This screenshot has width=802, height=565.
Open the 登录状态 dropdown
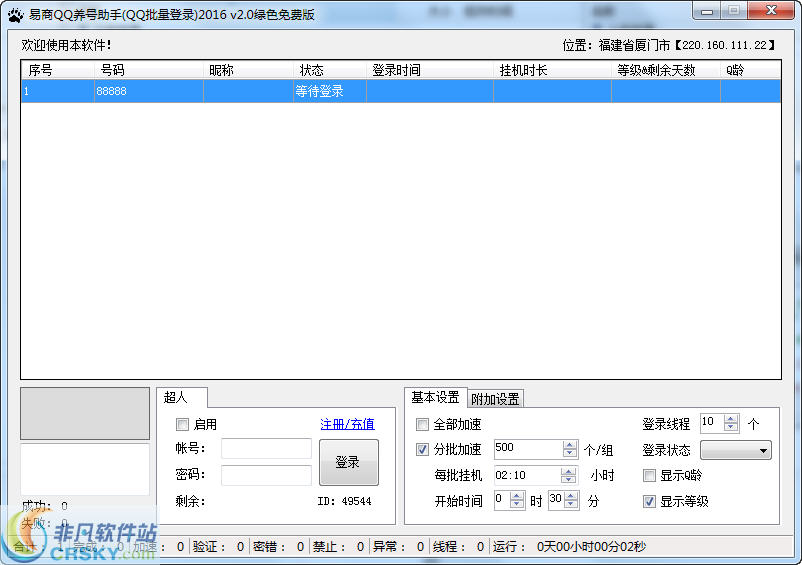tap(736, 450)
